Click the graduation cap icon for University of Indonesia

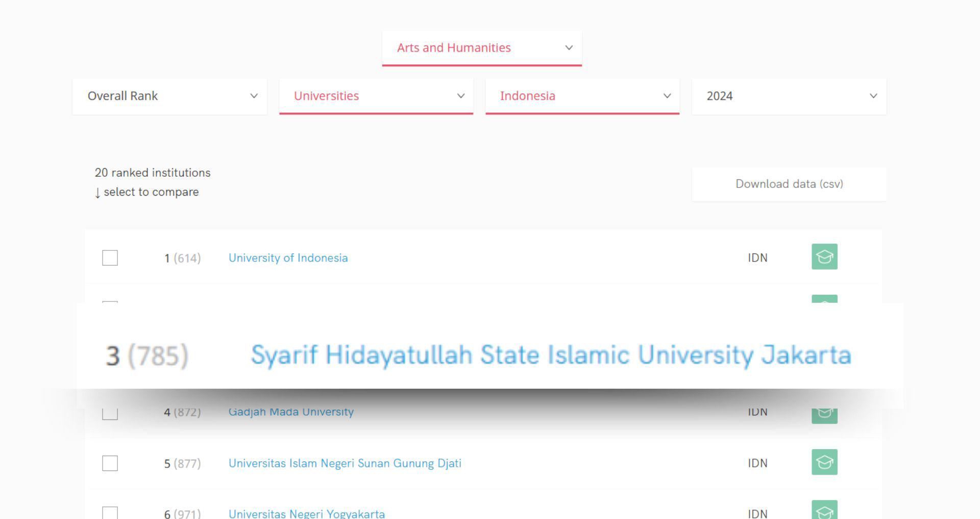(824, 256)
